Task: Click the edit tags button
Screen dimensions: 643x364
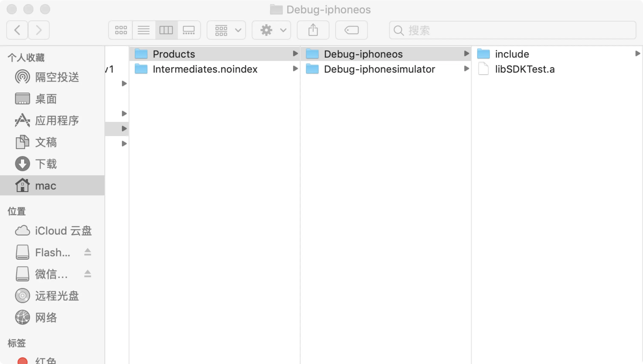Action: tap(351, 30)
